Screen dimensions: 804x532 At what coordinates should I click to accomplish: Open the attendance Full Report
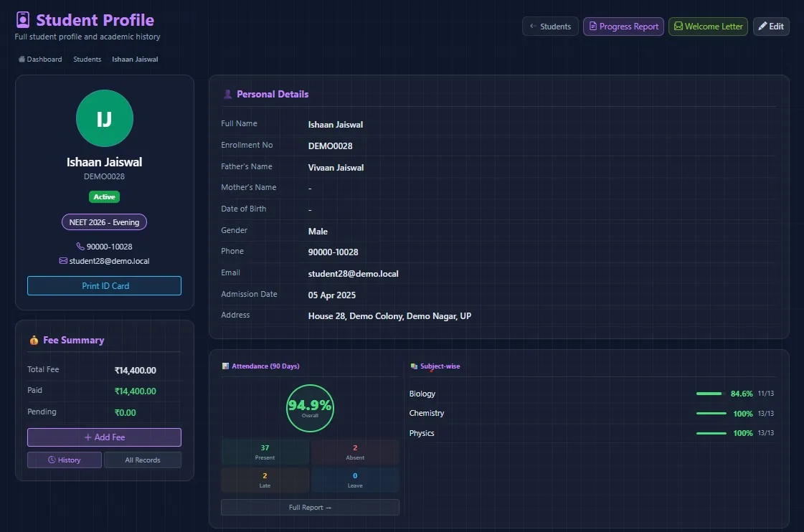pos(311,508)
